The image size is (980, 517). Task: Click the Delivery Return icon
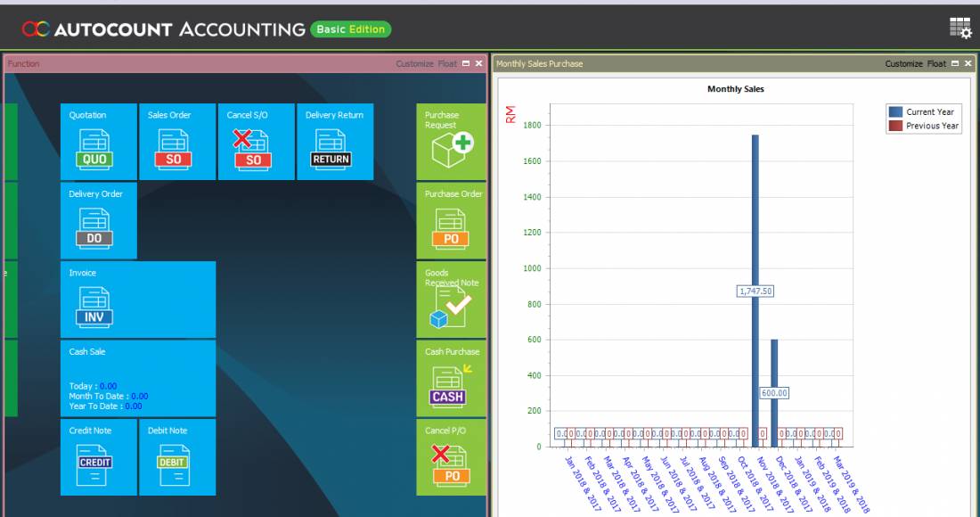click(335, 143)
